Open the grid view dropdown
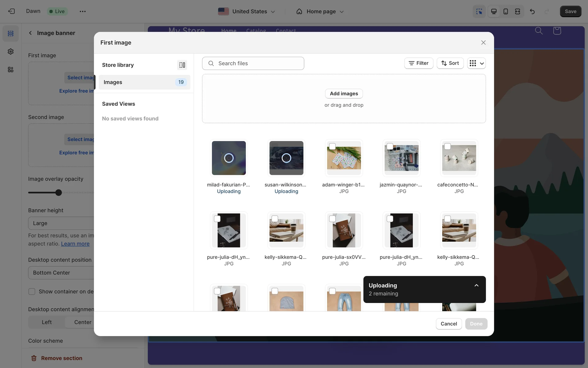This screenshot has width=588, height=368. pos(476,63)
